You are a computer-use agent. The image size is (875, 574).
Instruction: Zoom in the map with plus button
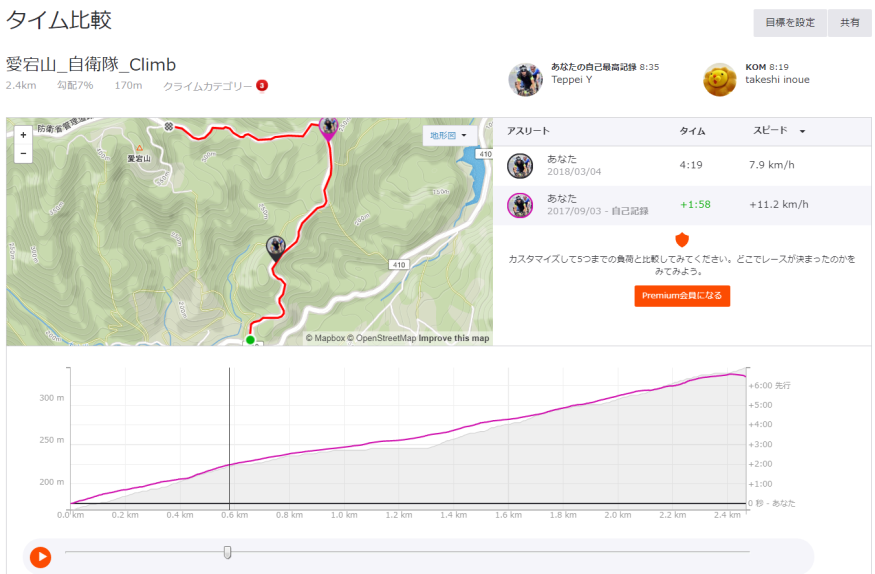pyautogui.click(x=23, y=135)
